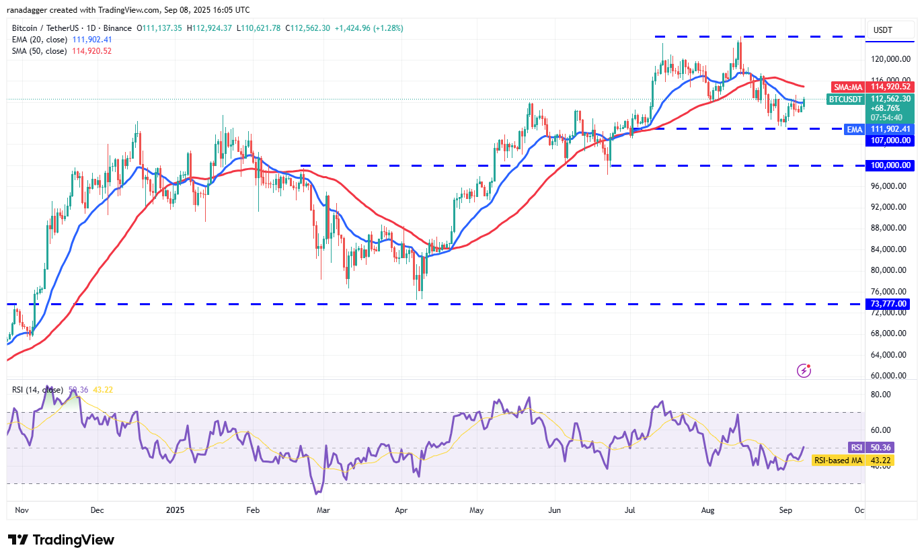Click the 73,777.00 support level label
Screen dimensions: 924x560
[x=886, y=304]
